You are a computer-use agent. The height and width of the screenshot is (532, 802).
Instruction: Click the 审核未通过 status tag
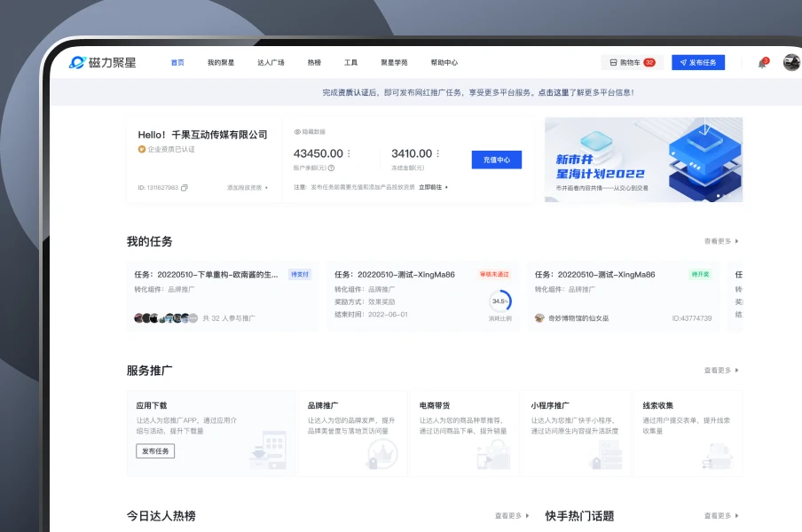[x=494, y=275]
